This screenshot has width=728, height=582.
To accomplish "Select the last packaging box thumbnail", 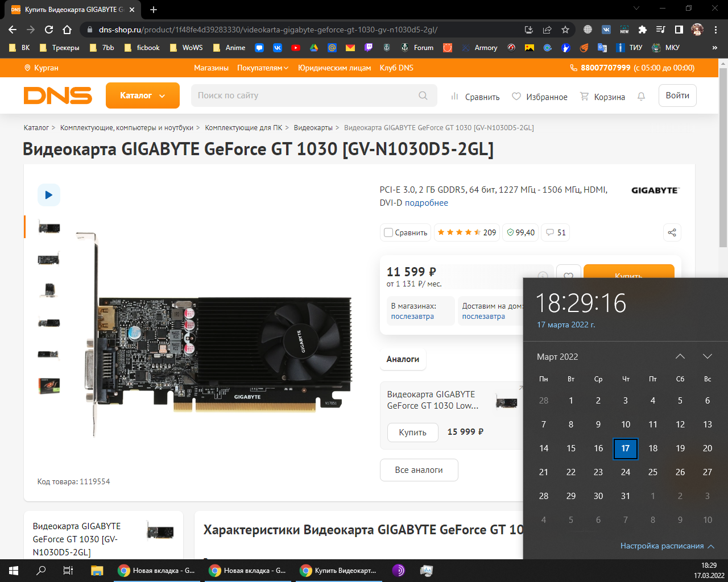I will point(49,386).
